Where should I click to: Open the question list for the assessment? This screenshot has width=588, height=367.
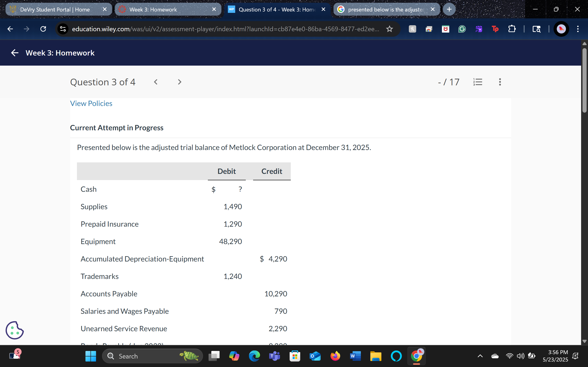pos(478,82)
